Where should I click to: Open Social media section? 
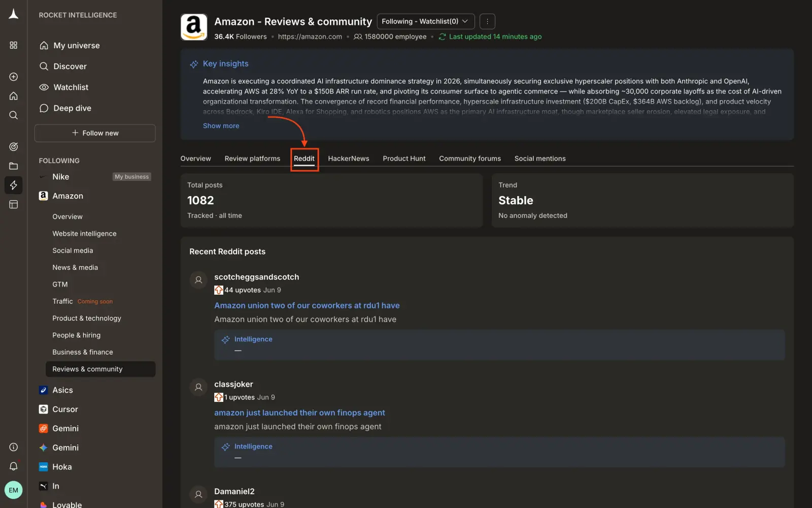(x=73, y=250)
